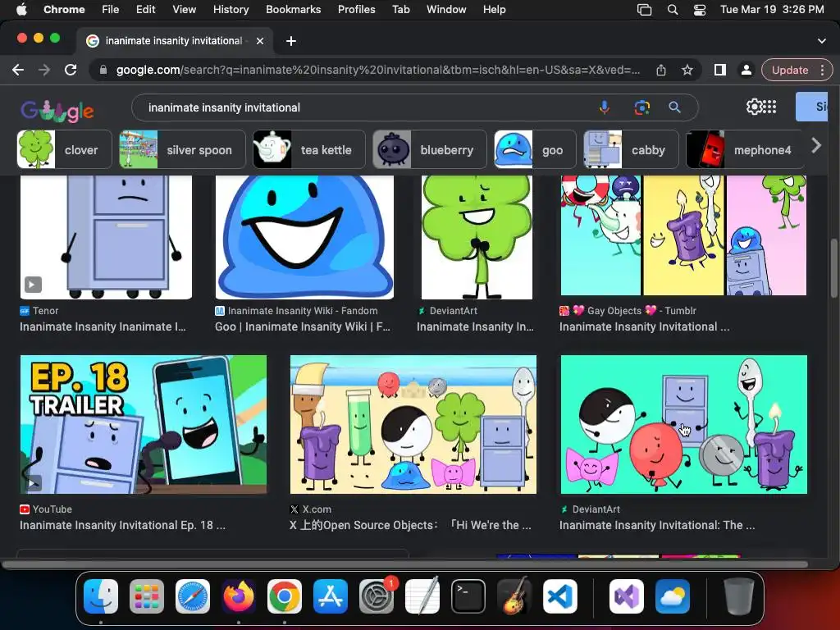Filter images by clover chip
This screenshot has width=840, height=630.
[64, 149]
